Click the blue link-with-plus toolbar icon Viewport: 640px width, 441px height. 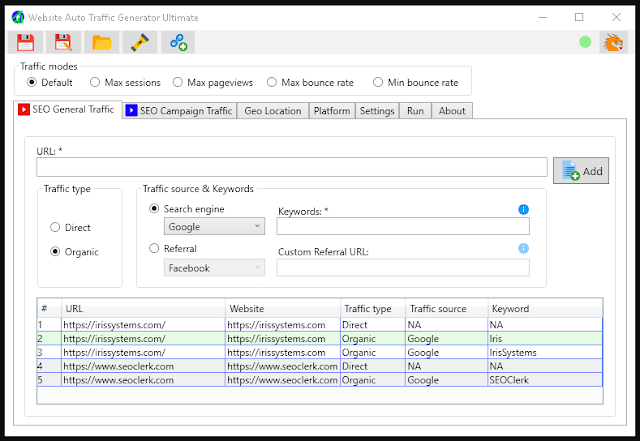[x=178, y=42]
